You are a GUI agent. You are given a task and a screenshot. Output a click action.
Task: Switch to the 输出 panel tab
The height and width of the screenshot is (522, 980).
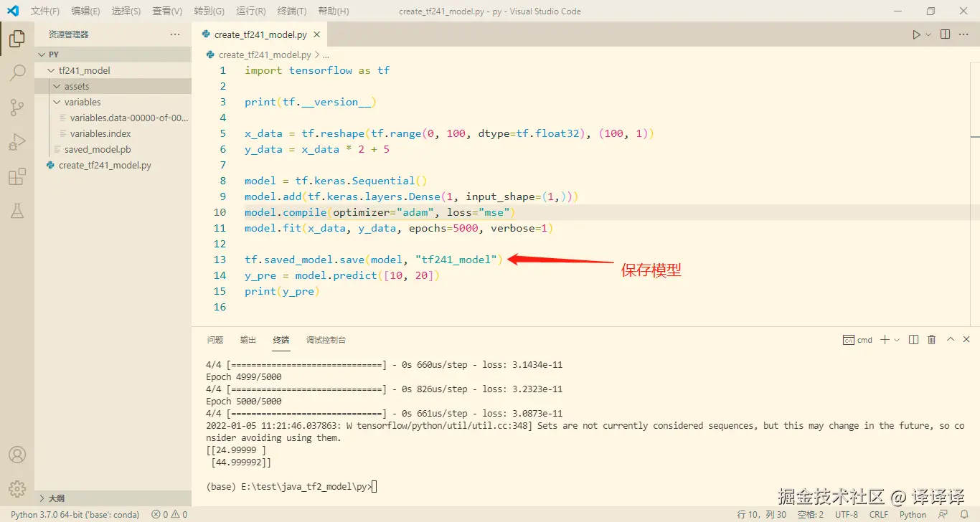click(248, 340)
